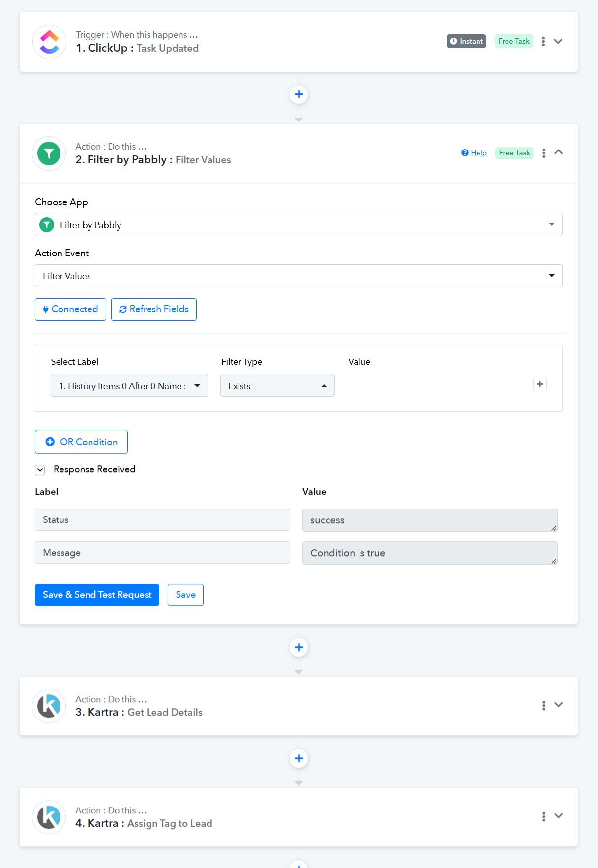This screenshot has height=868, width=598.
Task: Collapse the Filter by Pabbly step
Action: click(559, 152)
